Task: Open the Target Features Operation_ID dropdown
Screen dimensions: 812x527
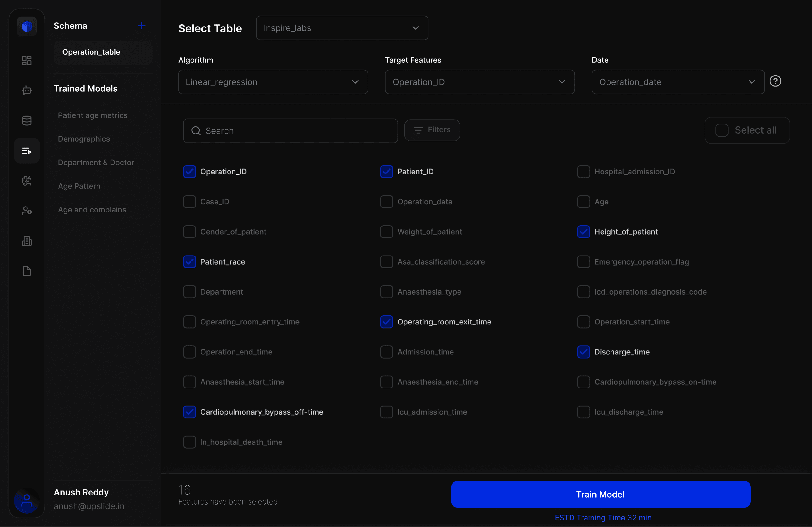Action: (x=479, y=82)
